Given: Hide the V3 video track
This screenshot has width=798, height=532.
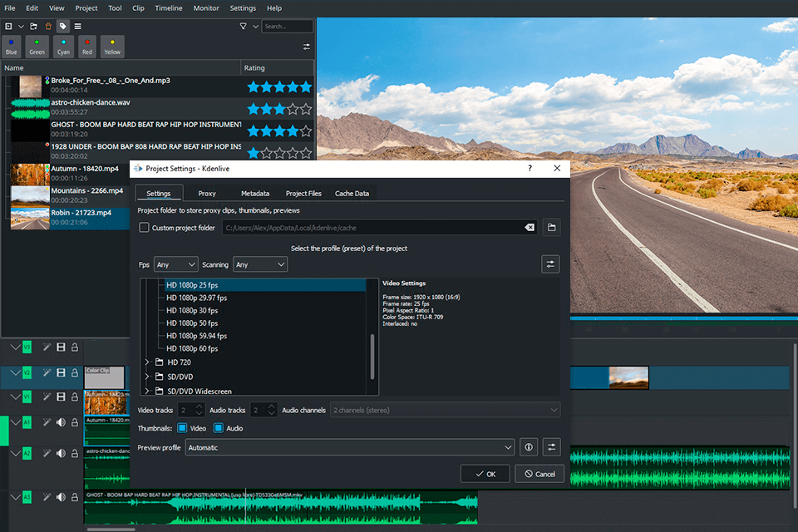Looking at the screenshot, I should pos(61,347).
